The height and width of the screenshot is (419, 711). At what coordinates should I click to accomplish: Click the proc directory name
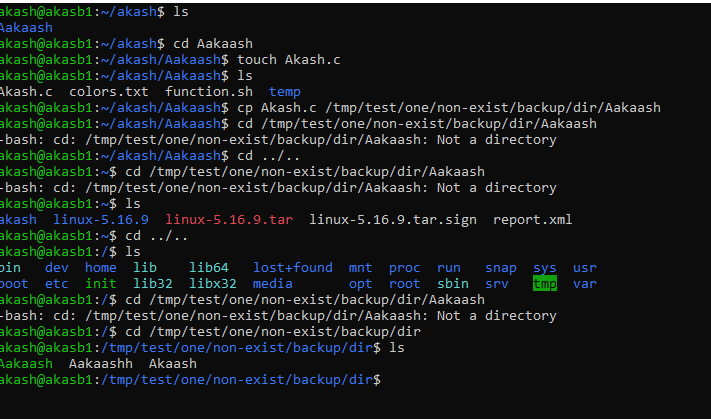tap(404, 267)
